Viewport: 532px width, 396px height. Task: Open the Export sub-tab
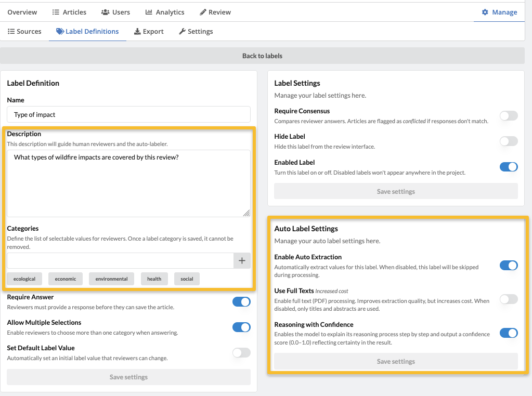pos(149,32)
